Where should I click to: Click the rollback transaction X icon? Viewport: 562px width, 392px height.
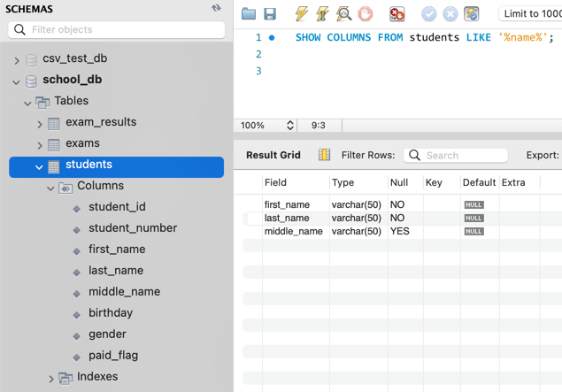pos(450,14)
